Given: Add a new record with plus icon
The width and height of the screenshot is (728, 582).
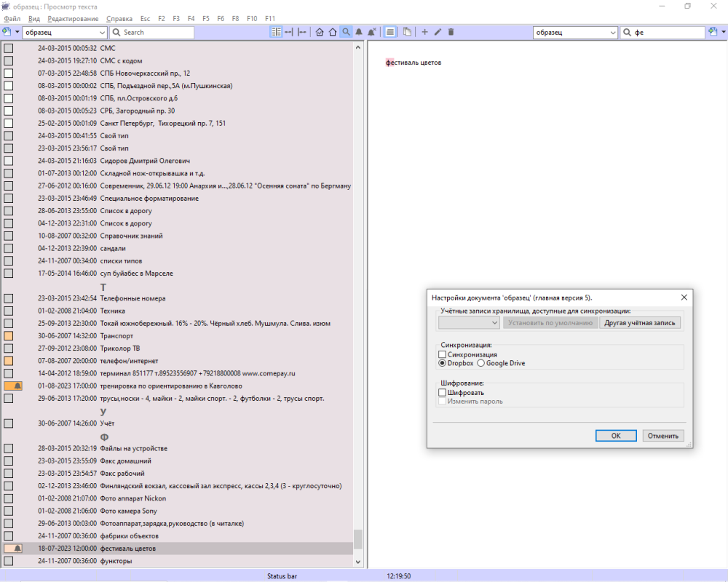Looking at the screenshot, I should (x=424, y=32).
